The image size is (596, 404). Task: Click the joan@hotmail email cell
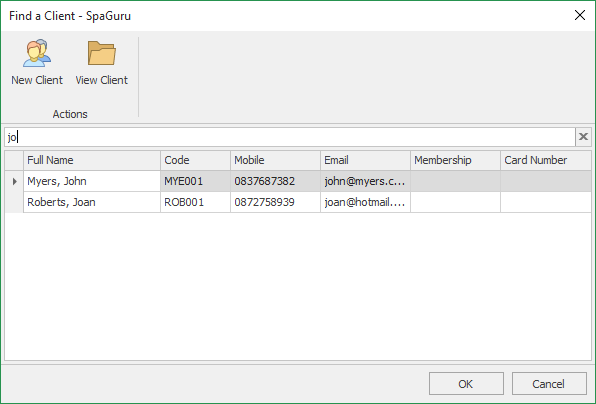click(x=365, y=202)
